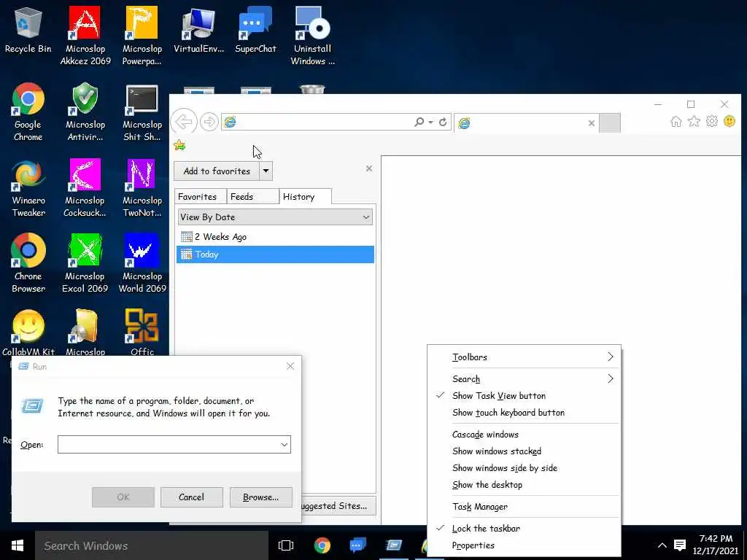The width and height of the screenshot is (747, 560).
Task: Toggle Lock the taskbar option
Action: coord(524,529)
